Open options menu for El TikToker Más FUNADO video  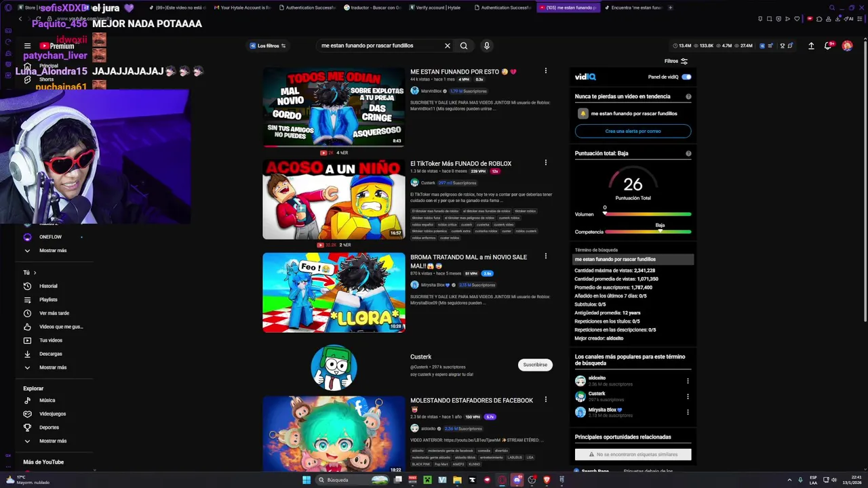[545, 163]
